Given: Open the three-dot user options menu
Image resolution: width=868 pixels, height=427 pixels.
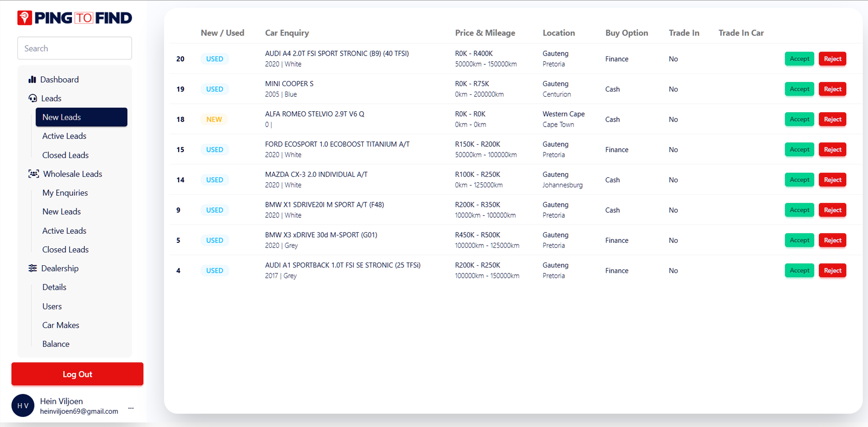Looking at the screenshot, I should click(x=131, y=408).
